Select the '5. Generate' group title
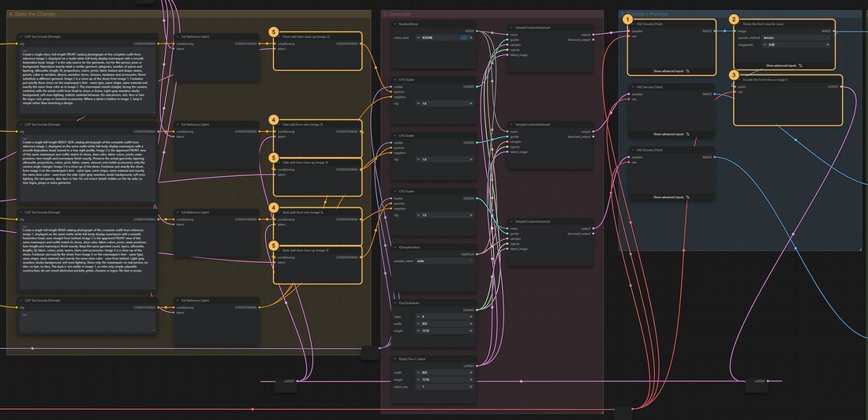Screen dimensions: 868x420 [396, 13]
